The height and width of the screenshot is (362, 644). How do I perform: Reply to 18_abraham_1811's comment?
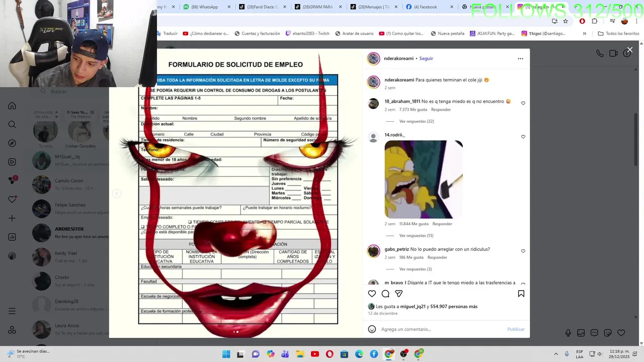[441, 110]
